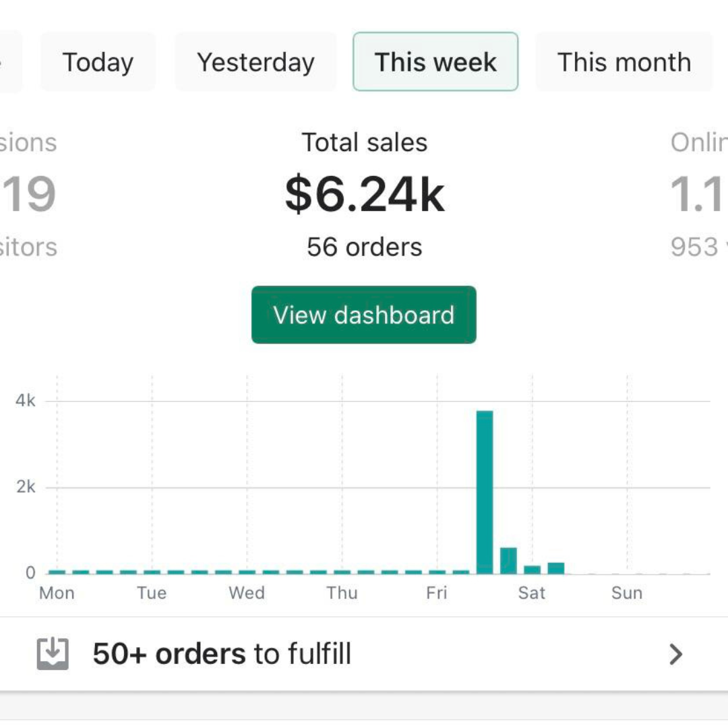
Task: Click the Sun label on chart axis
Action: click(x=627, y=593)
